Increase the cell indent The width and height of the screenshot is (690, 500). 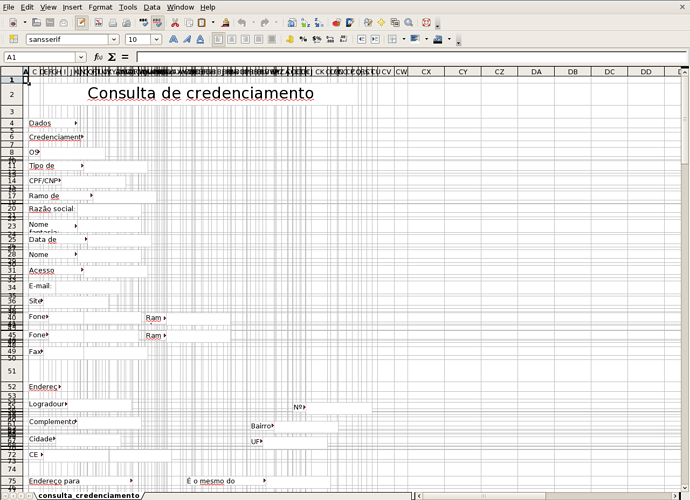pyautogui.click(x=375, y=39)
